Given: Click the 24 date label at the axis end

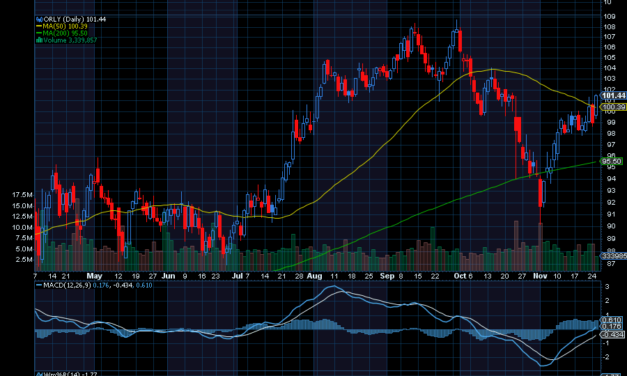Looking at the screenshot, I should tap(592, 276).
